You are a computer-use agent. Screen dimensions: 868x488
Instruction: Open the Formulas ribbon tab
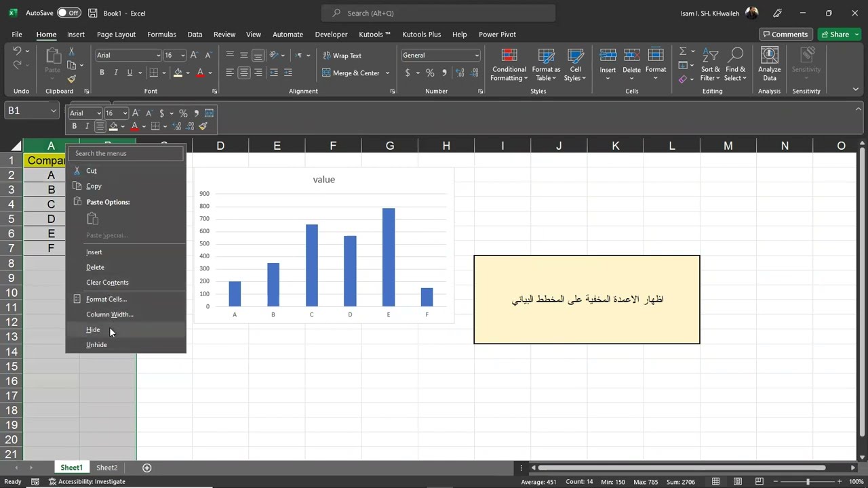[x=161, y=35]
